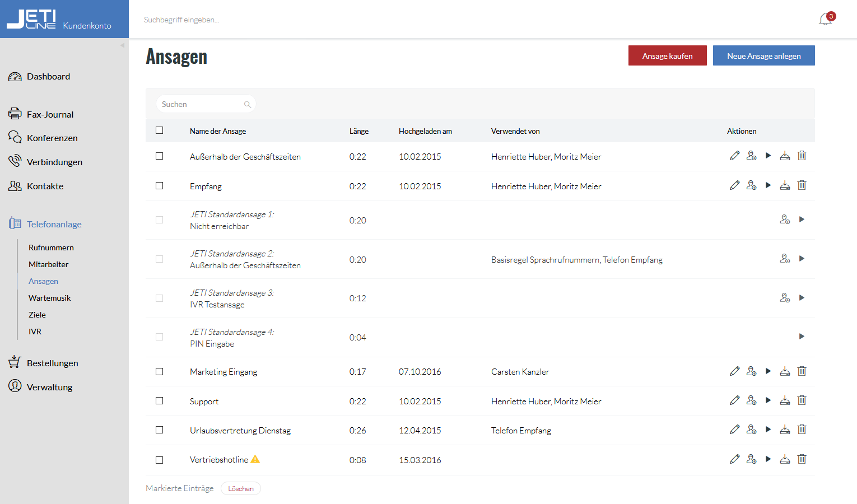857x504 pixels.
Task: Download the Support announcement
Action: tap(785, 400)
